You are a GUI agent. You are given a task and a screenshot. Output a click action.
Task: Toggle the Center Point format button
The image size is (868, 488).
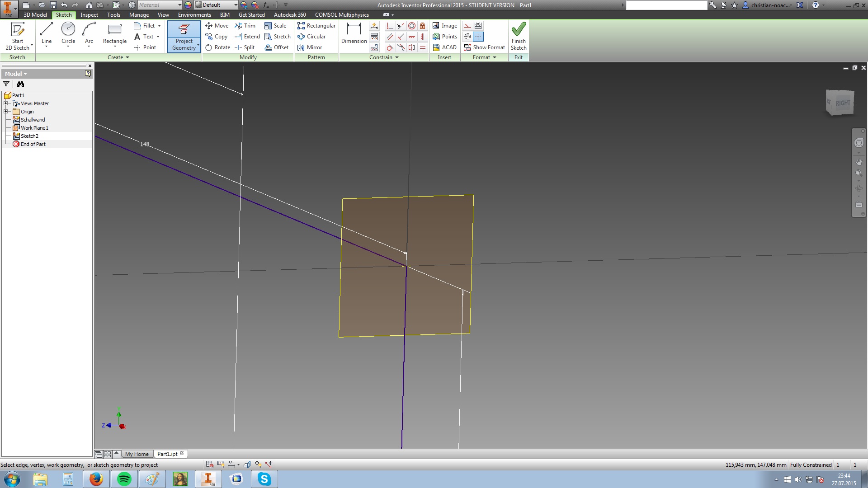478,37
